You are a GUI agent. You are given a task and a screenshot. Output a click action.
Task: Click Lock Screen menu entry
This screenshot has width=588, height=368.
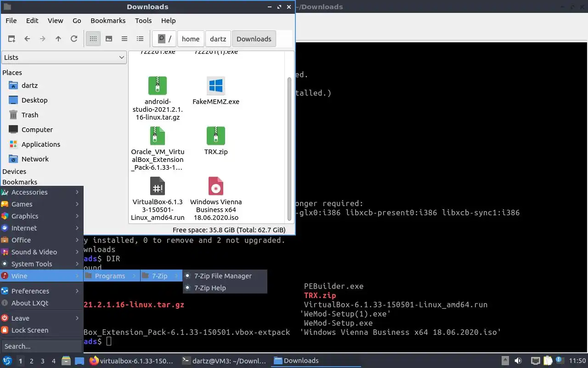41,330
